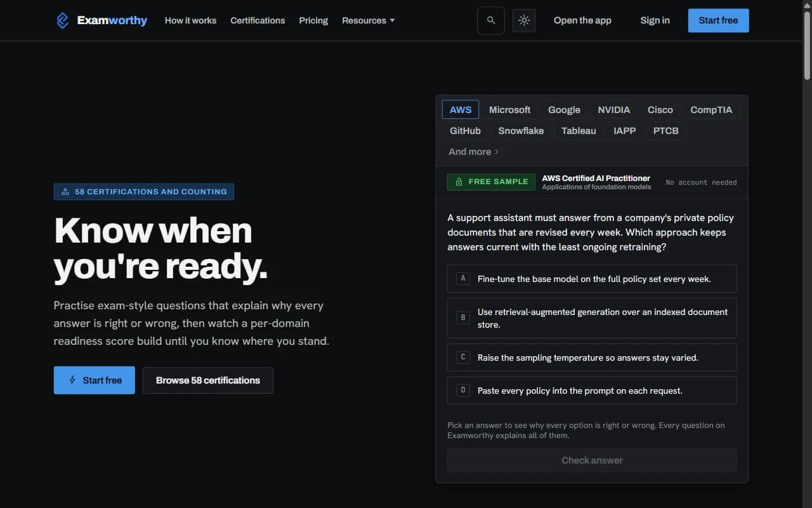Select the Microsoft vendor tab

click(x=509, y=109)
